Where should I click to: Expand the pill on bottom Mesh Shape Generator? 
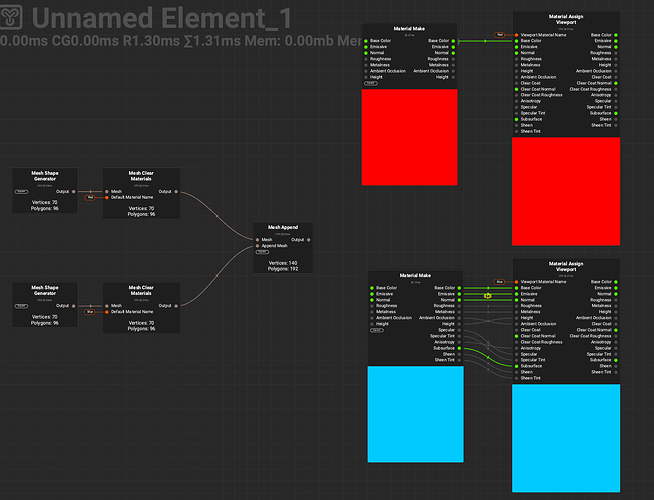(21, 306)
